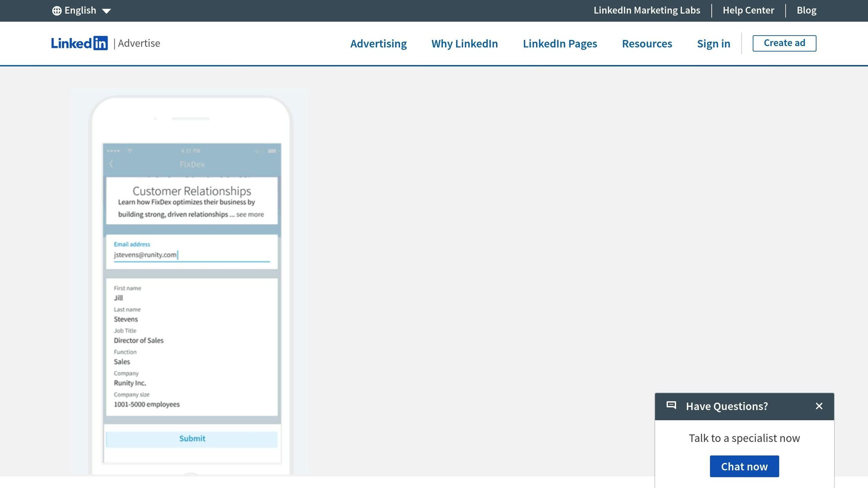Open the Sign in link
The image size is (868, 488).
point(713,44)
